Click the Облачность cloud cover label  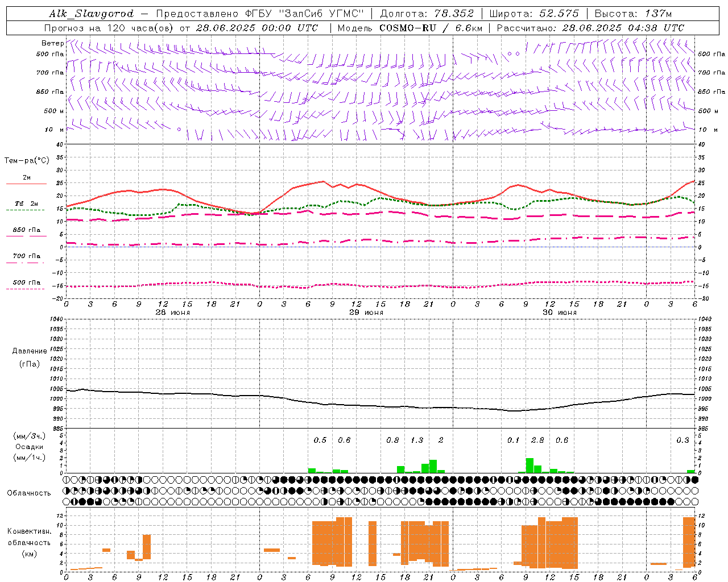[x=29, y=493]
